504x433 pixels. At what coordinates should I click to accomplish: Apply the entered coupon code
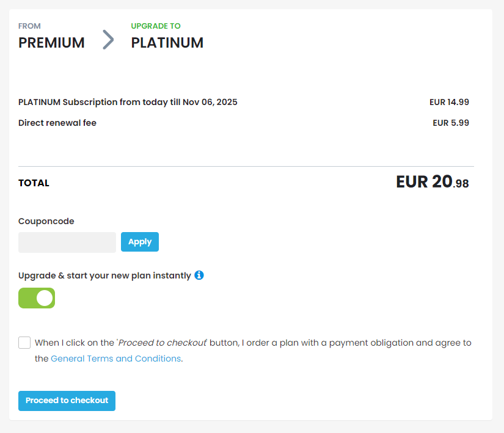tap(140, 242)
